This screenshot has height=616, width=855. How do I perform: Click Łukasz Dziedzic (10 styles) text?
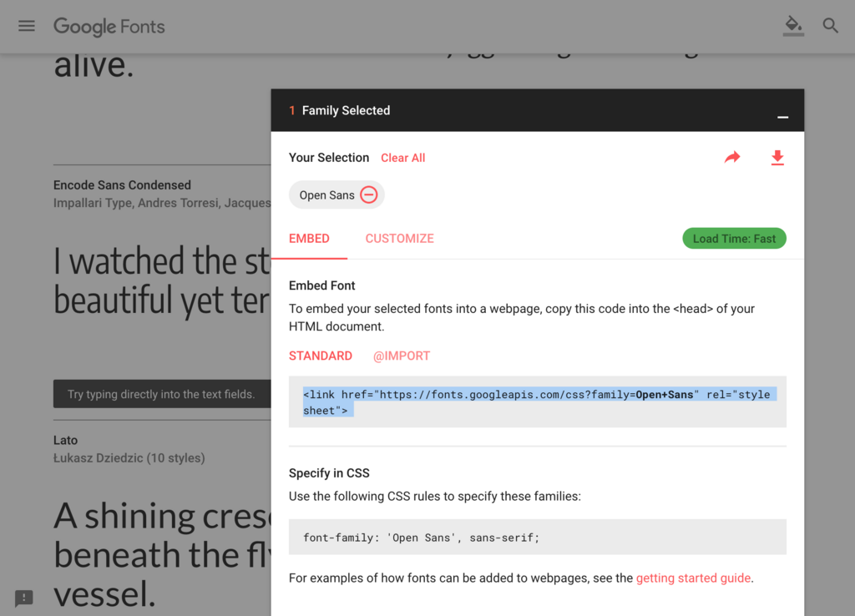click(129, 458)
